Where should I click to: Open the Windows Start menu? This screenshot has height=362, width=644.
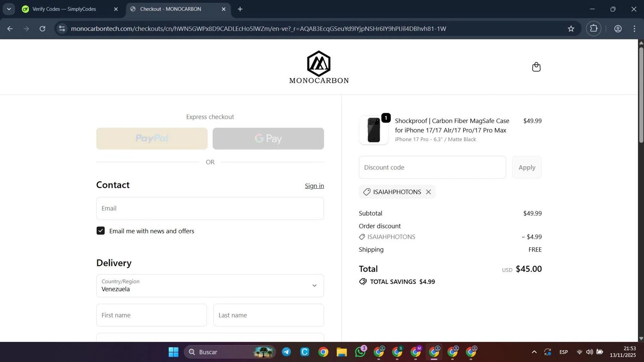coord(173,352)
